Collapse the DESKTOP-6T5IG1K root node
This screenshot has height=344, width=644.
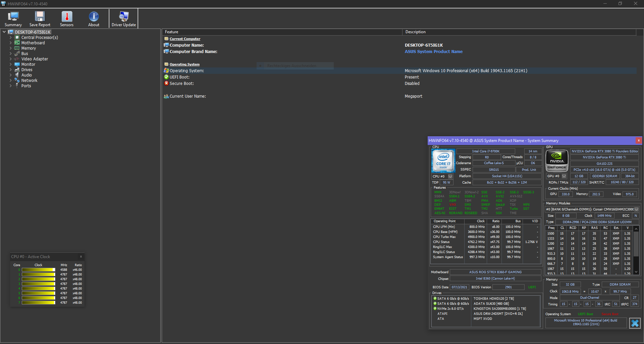click(4, 32)
